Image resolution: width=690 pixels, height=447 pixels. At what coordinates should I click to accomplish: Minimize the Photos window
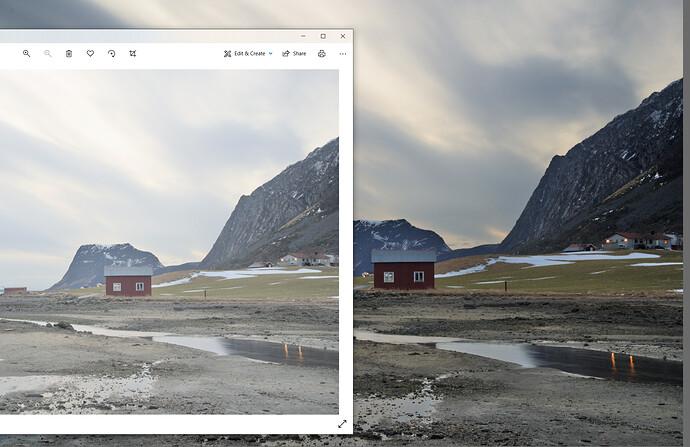[x=303, y=36]
